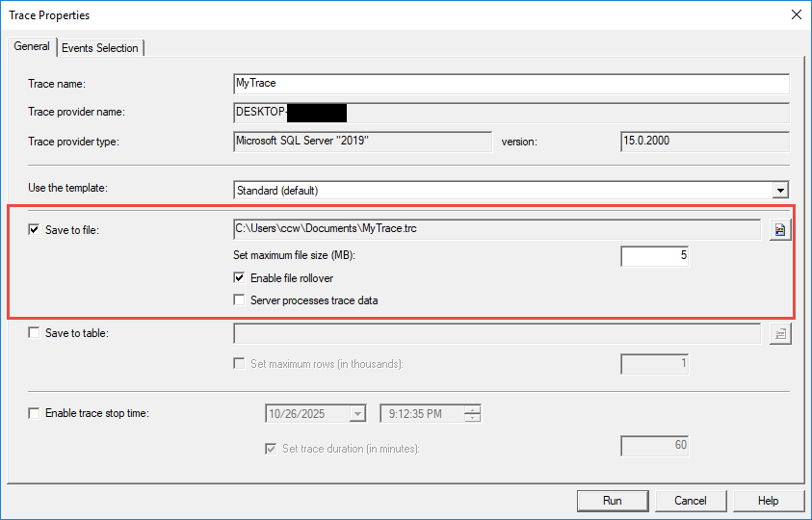This screenshot has width=812, height=520.
Task: Click the 'Use the template:' label
Action: (67, 188)
